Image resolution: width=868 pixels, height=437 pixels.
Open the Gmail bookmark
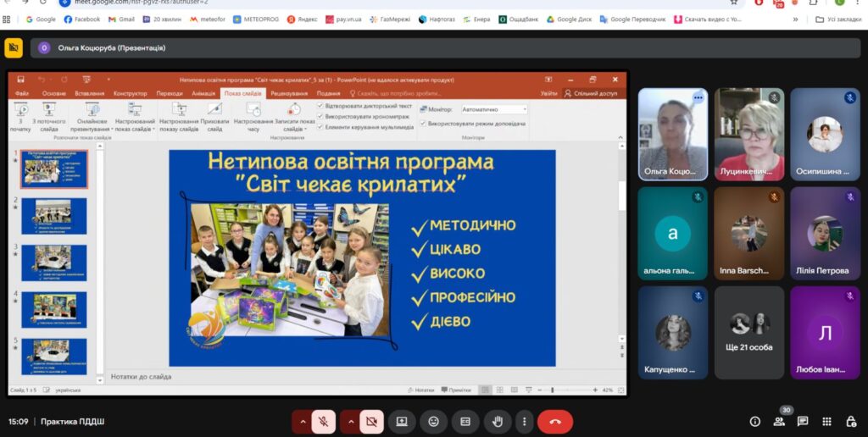[121, 19]
